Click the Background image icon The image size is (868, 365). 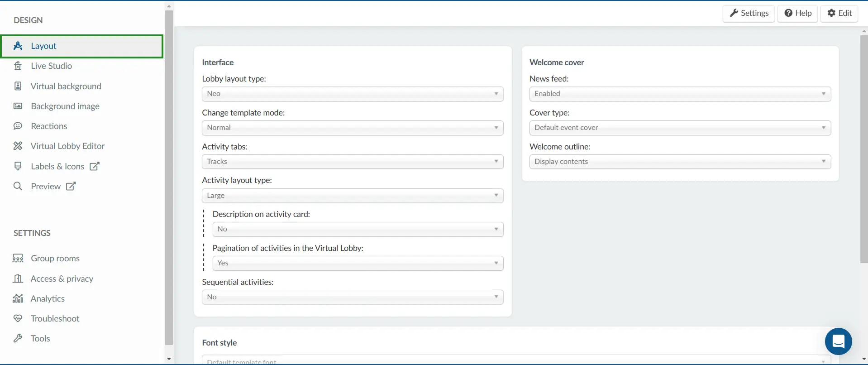(18, 106)
